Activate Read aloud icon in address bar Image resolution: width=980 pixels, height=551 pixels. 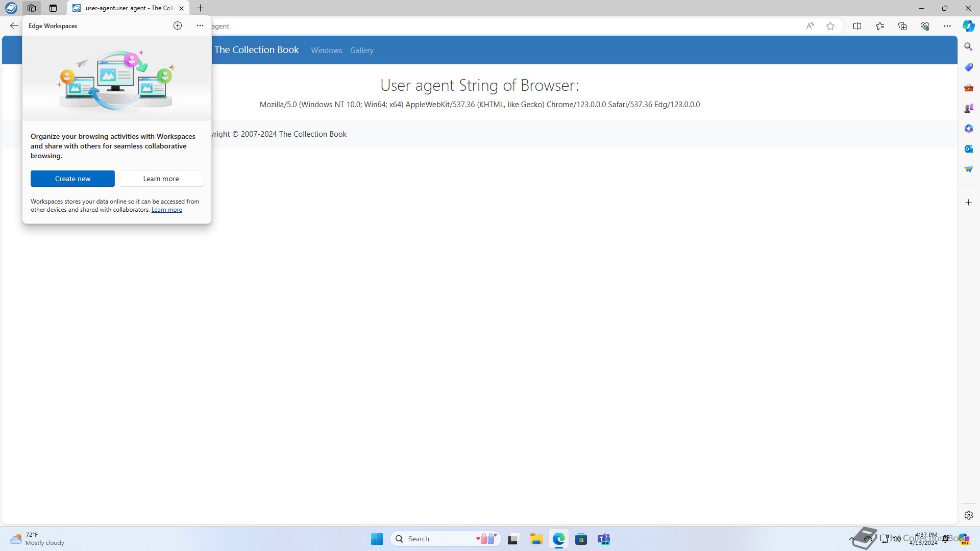pyautogui.click(x=810, y=26)
